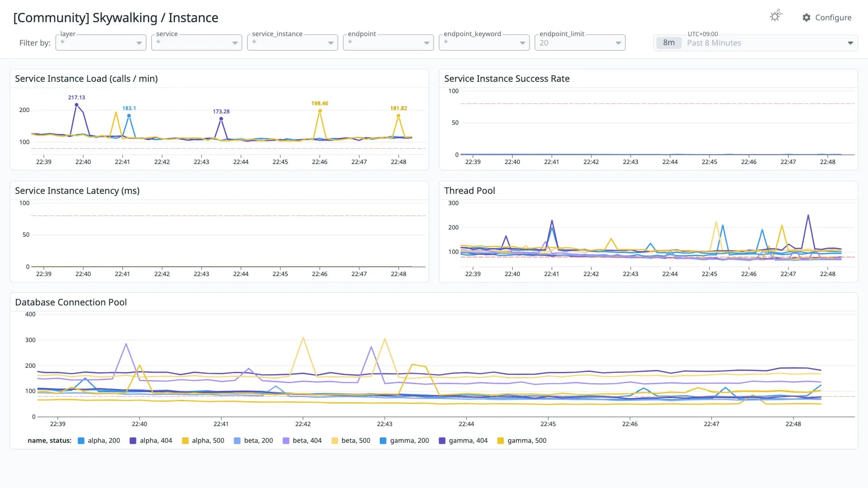Toggle the gamma, 404 legend entry

(x=463, y=441)
